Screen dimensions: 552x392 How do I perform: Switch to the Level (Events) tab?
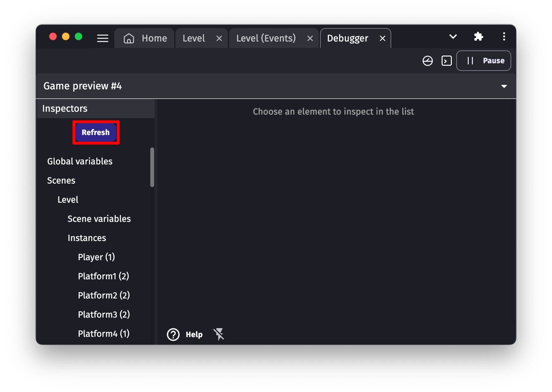pyautogui.click(x=266, y=38)
